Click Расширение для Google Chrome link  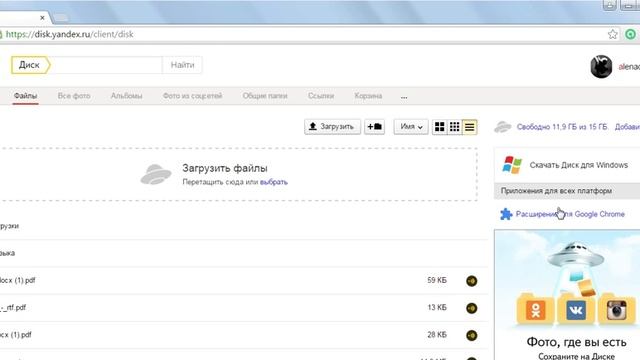tap(570, 214)
